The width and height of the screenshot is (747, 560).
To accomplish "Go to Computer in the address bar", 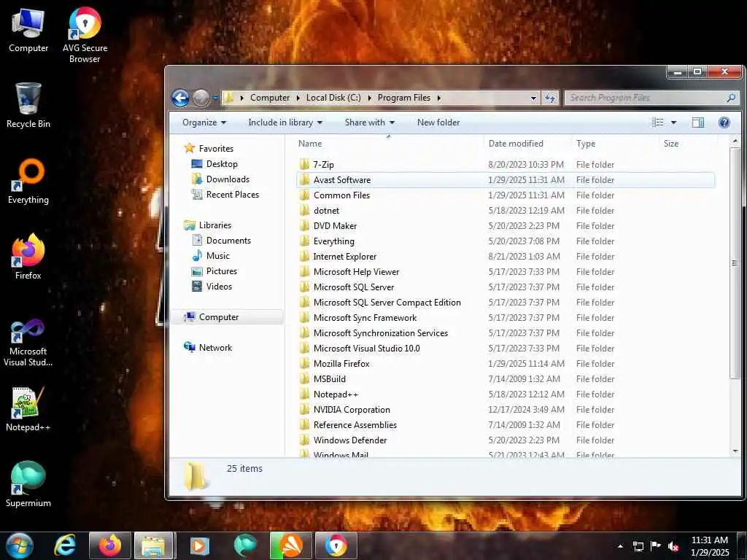I will [x=270, y=98].
